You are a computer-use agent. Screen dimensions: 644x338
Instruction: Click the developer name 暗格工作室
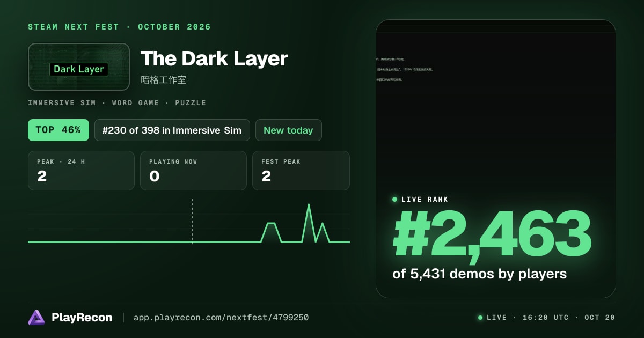(163, 80)
